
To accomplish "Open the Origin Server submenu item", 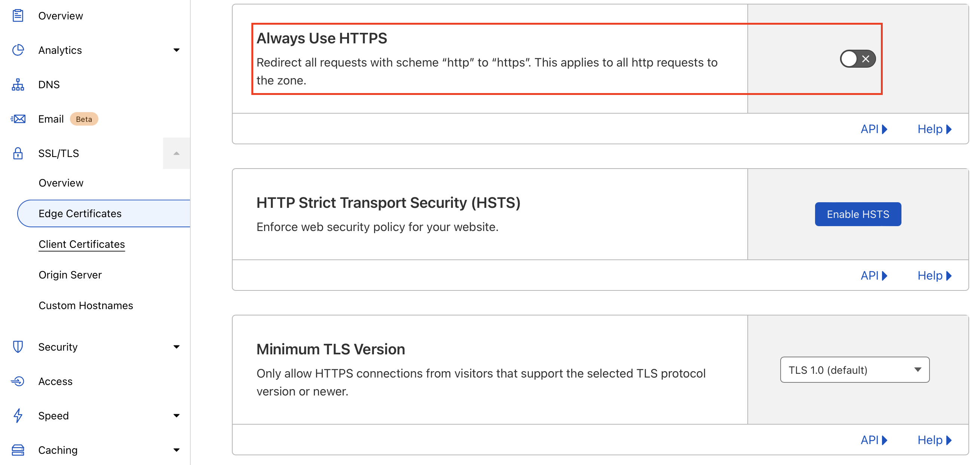I will click(70, 275).
